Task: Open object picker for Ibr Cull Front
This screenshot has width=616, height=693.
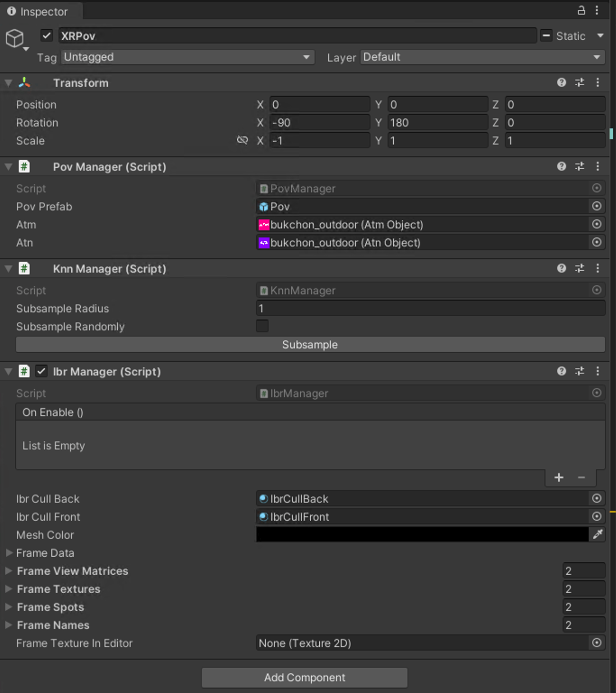Action: pyautogui.click(x=597, y=517)
